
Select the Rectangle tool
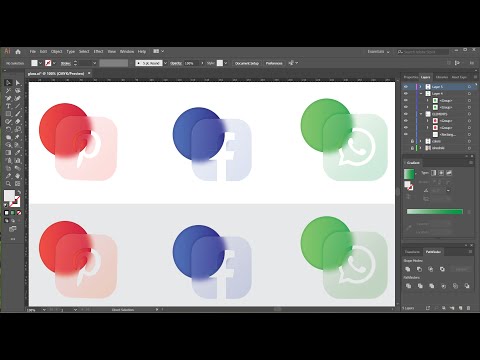[x=8, y=114]
